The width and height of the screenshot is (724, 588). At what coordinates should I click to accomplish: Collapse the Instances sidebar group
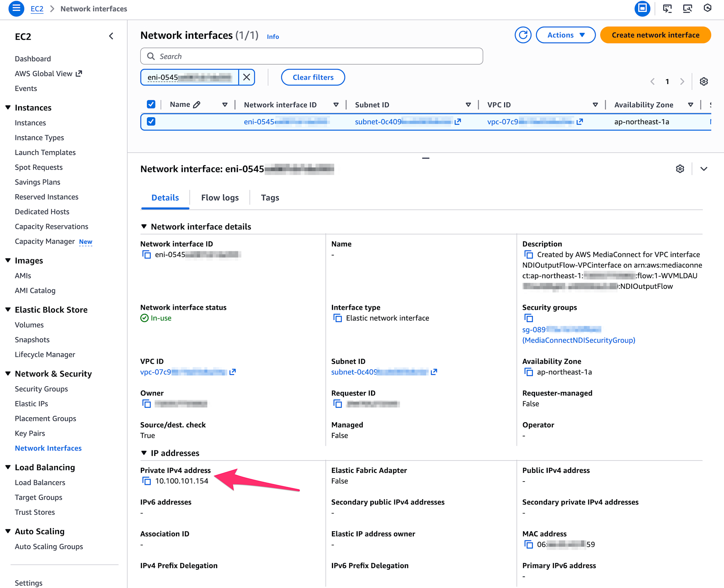point(8,107)
